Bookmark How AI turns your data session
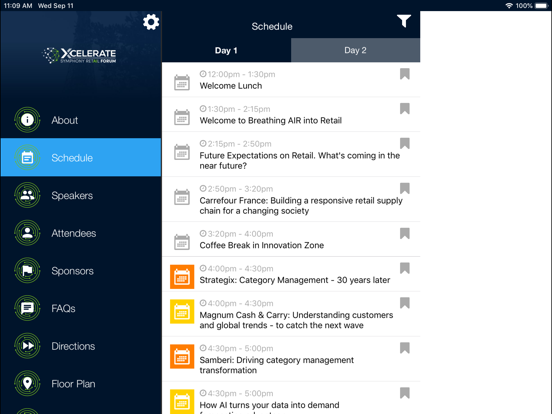The image size is (552, 414). [x=405, y=393]
